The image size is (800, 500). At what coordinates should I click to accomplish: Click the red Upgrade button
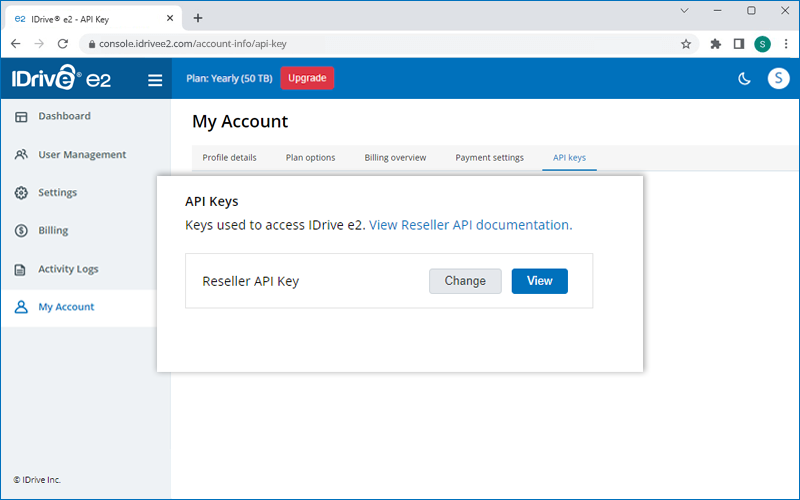tap(307, 78)
